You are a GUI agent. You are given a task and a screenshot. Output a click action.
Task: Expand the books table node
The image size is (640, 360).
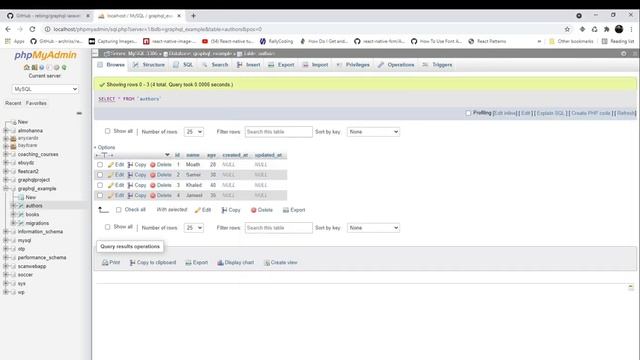point(13,214)
